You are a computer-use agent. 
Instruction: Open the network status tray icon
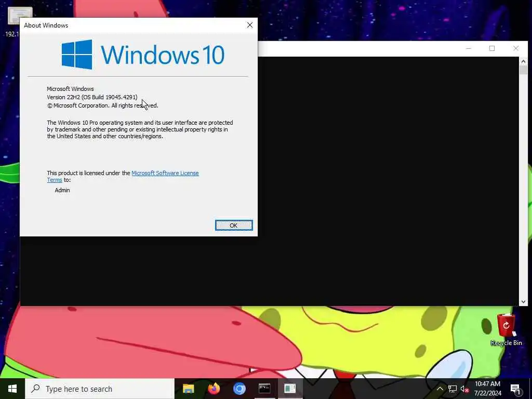tap(452, 389)
